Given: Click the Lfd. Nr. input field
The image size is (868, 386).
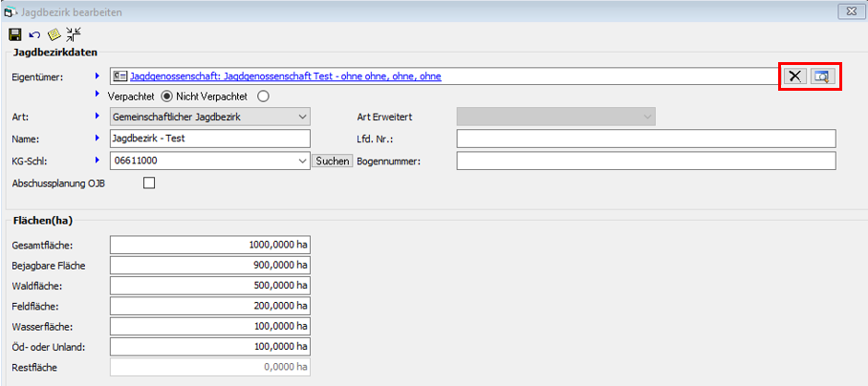Looking at the screenshot, I should point(645,139).
